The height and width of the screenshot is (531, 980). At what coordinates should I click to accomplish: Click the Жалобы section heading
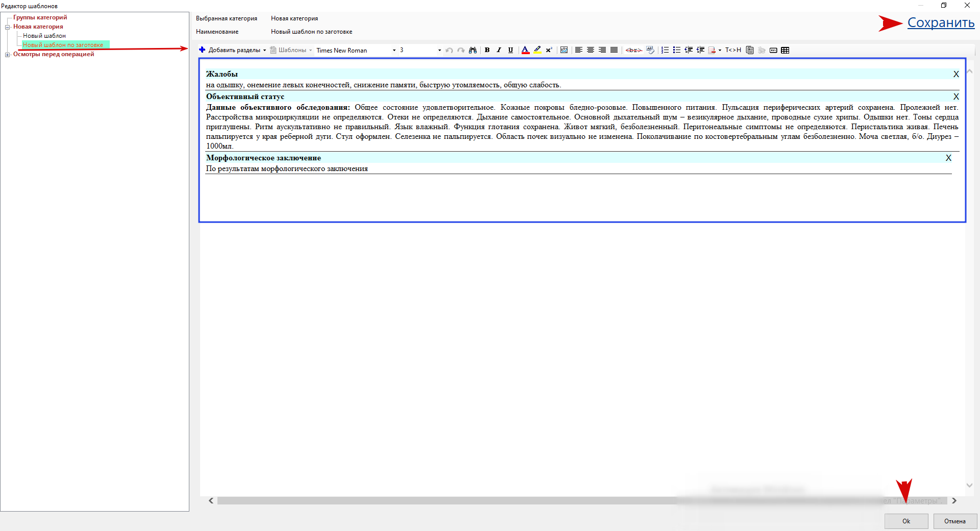pos(222,74)
